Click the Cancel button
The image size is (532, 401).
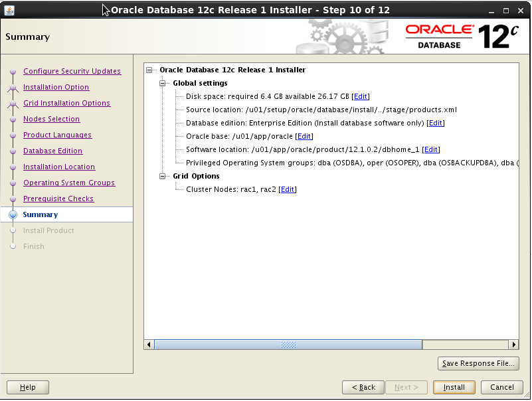502,388
